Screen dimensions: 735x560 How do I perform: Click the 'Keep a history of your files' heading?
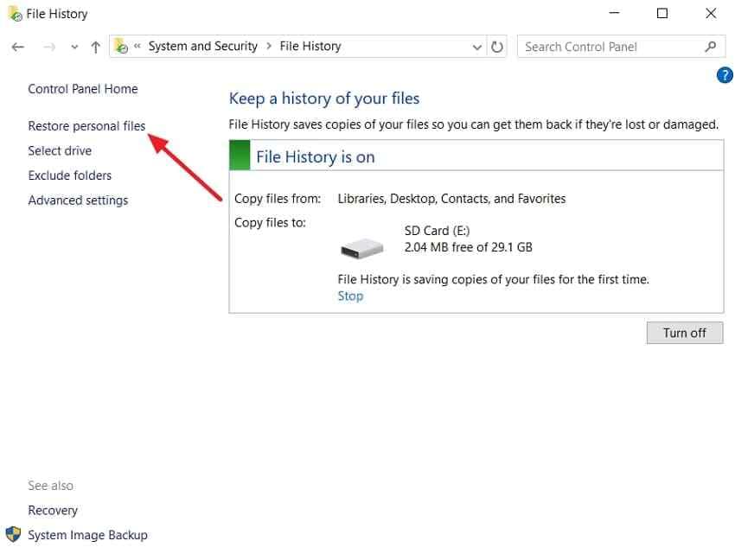[324, 99]
